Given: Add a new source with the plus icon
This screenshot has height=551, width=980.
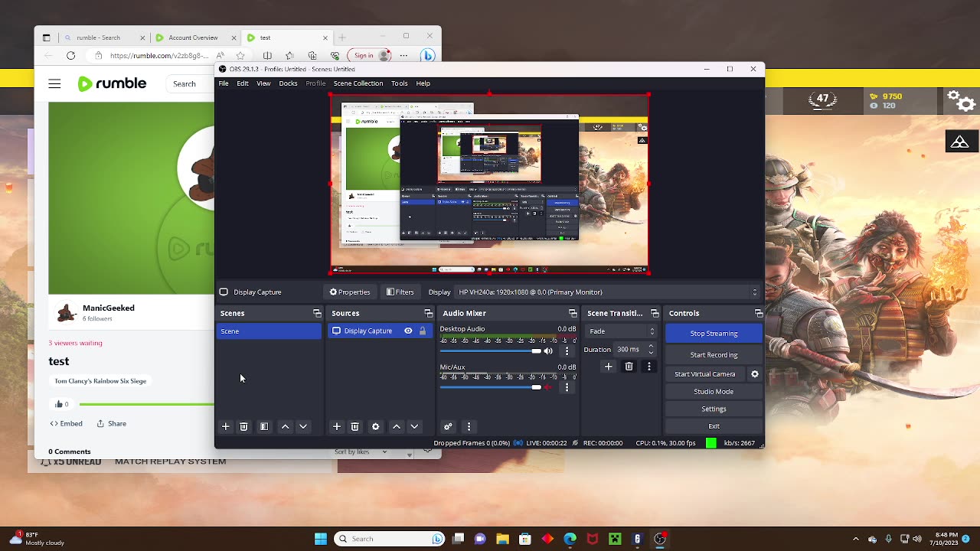Looking at the screenshot, I should click(337, 426).
